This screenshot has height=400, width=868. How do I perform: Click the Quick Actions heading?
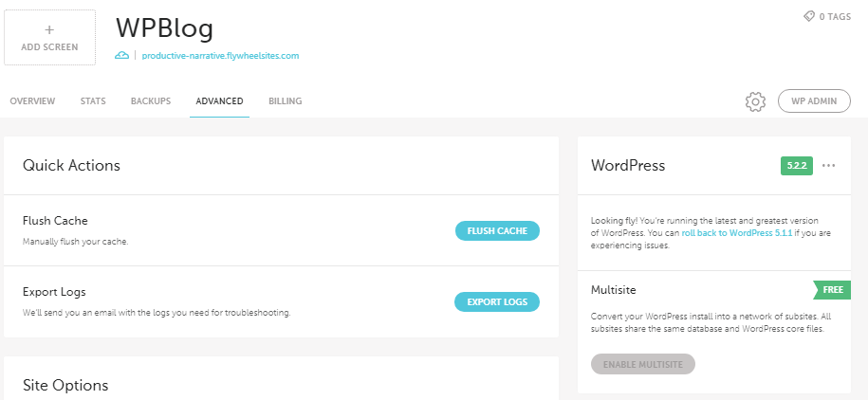[x=71, y=166]
